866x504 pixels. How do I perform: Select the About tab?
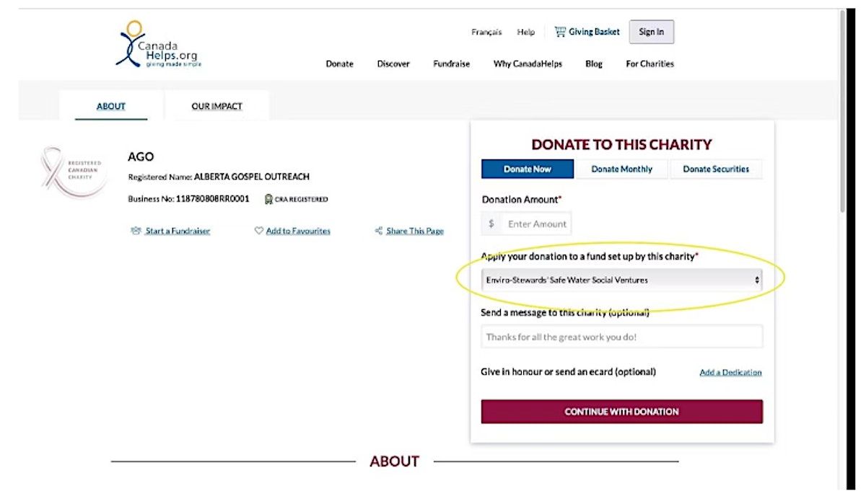(111, 107)
